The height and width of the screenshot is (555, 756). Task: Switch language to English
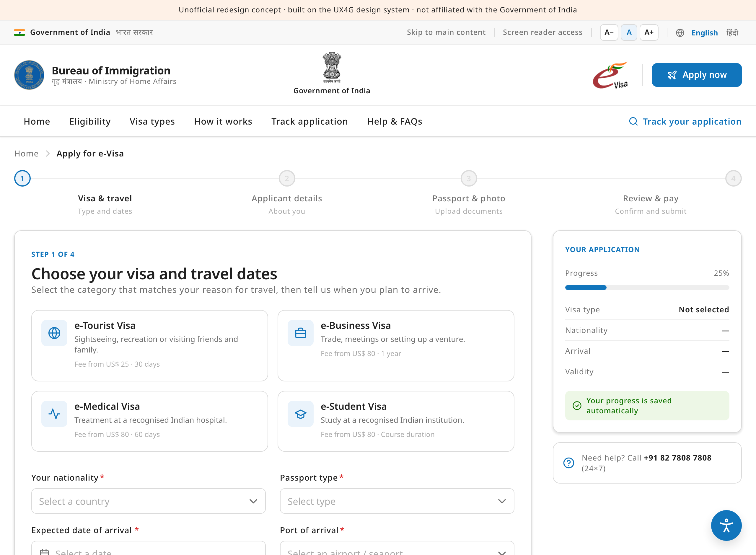(704, 32)
